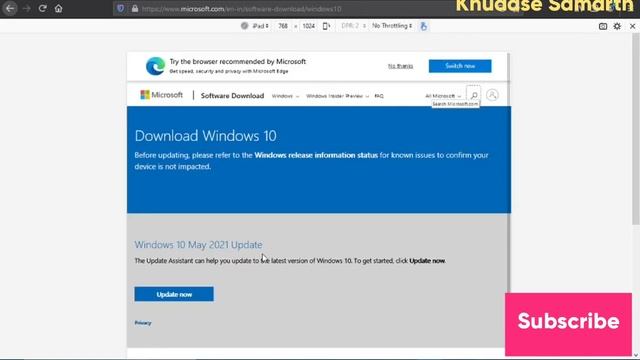Open responsive design settings gear

pyautogui.click(x=617, y=26)
